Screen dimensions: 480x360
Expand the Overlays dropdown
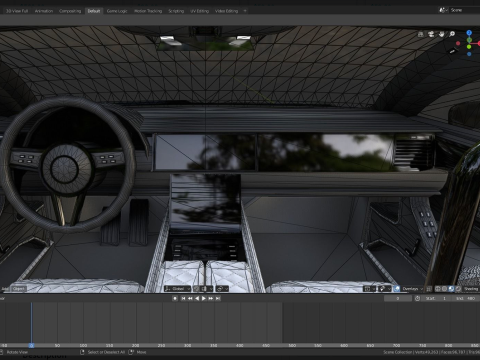click(x=412, y=289)
